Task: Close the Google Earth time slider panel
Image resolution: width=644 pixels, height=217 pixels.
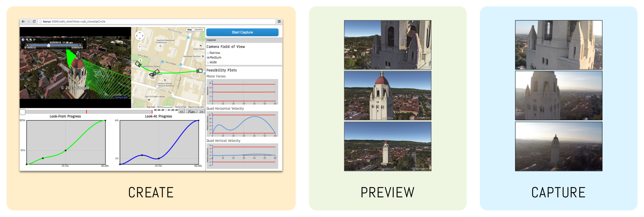Action: 85,40
